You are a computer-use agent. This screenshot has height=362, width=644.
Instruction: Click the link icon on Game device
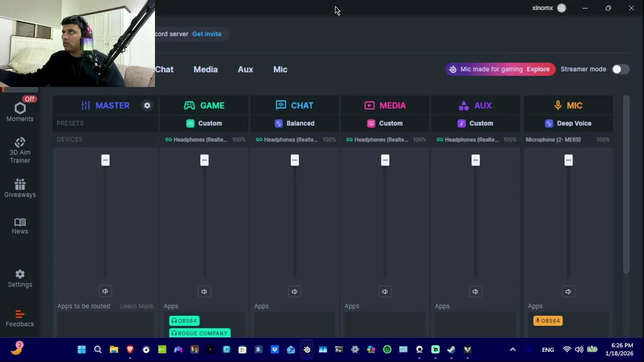pos(169,140)
